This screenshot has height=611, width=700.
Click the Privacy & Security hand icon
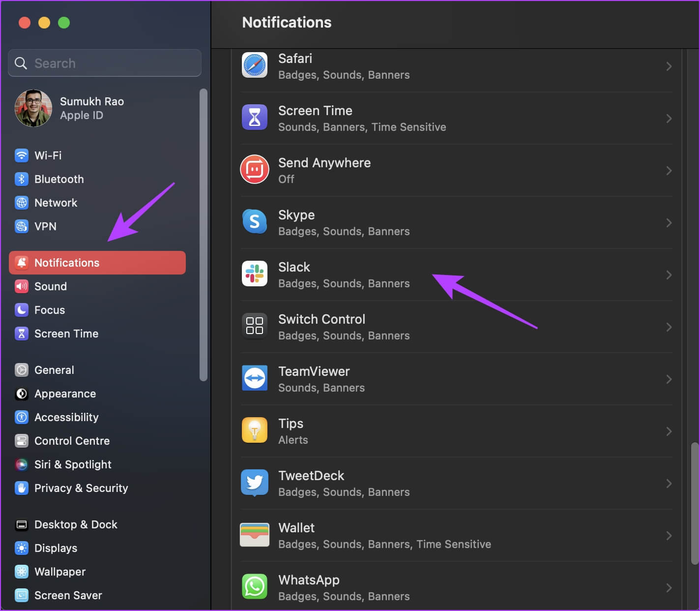pos(22,488)
